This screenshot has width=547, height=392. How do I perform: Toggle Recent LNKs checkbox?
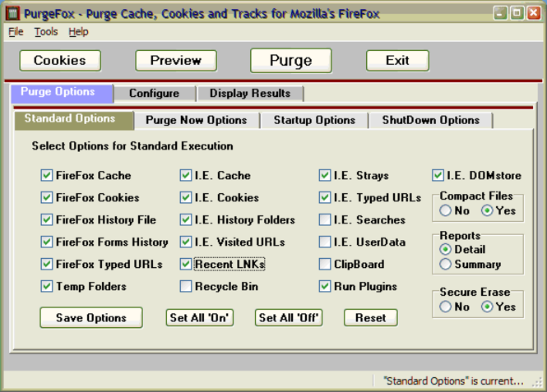[x=186, y=264]
